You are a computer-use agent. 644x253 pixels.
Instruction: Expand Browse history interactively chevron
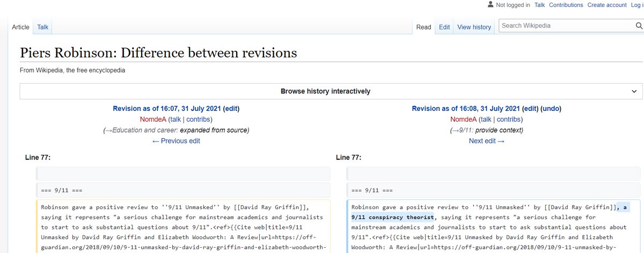634,91
